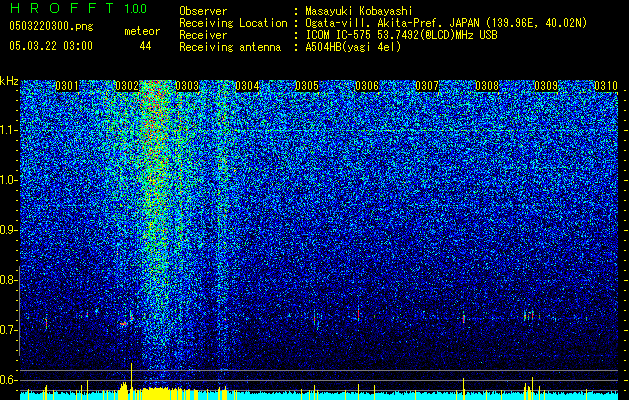Screen dimensions: 629x400
Task: Click the HROFFT 1.0.0 title text
Action: click(x=79, y=8)
